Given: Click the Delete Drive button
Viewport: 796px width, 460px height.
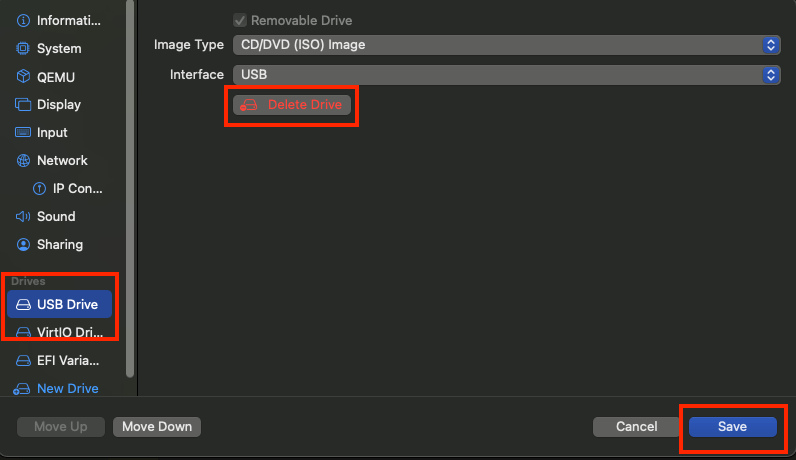Looking at the screenshot, I should (x=292, y=105).
